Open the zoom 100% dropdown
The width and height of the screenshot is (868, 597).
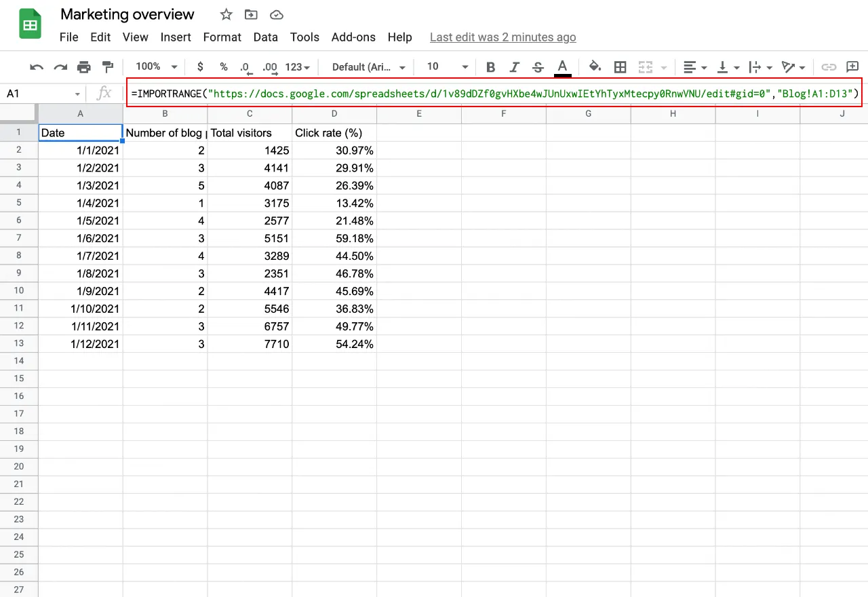pos(157,66)
